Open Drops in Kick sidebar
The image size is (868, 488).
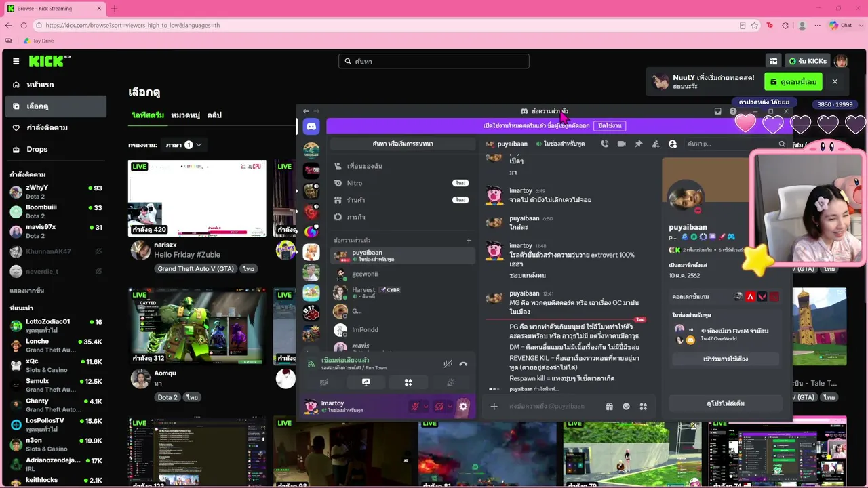click(56, 149)
